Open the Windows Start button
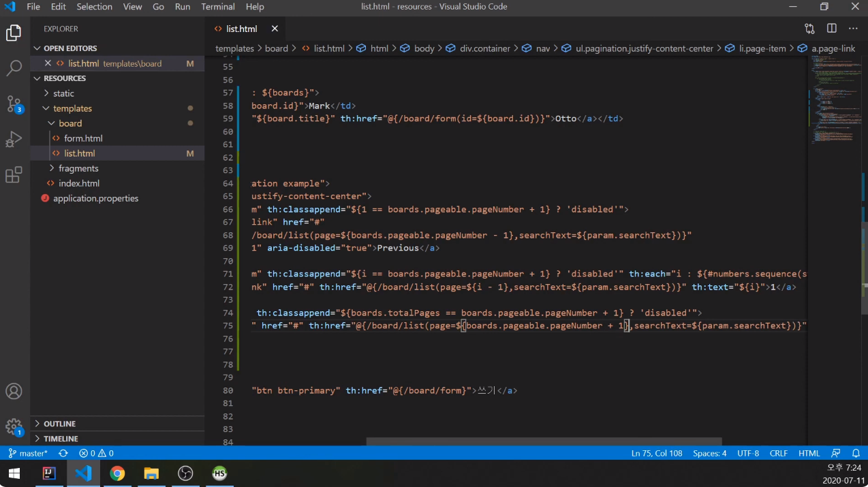The width and height of the screenshot is (868, 487). point(14,473)
